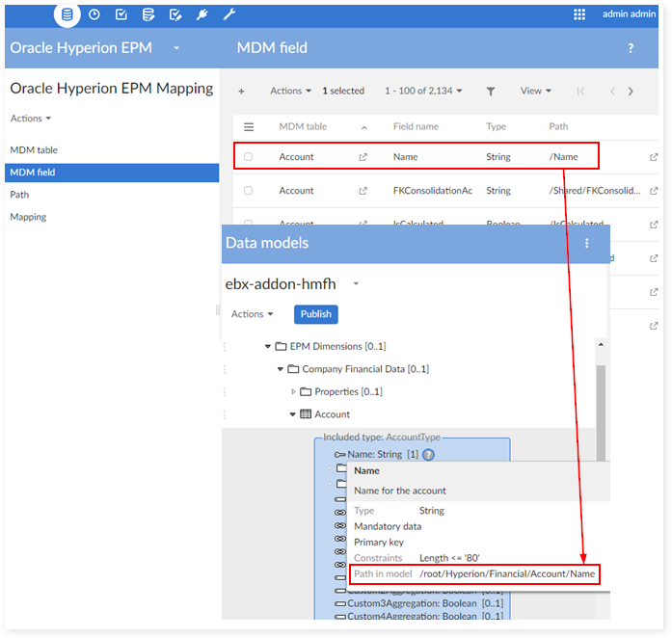672x638 pixels.
Task: Click the Publish button
Action: click(315, 314)
